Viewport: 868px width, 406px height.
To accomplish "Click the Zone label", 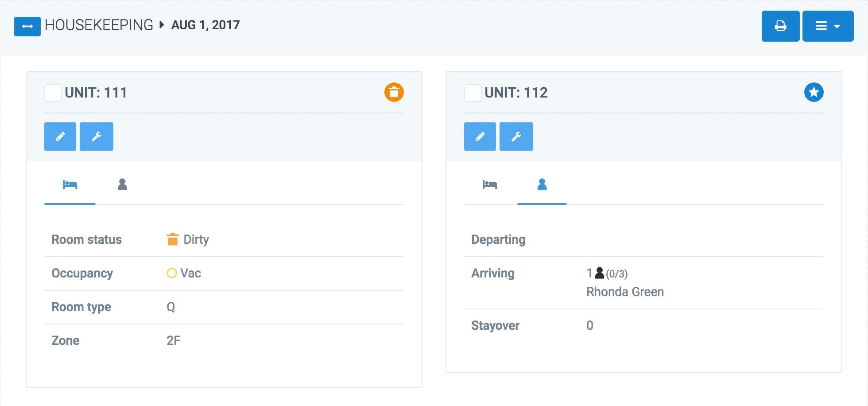I will point(65,340).
